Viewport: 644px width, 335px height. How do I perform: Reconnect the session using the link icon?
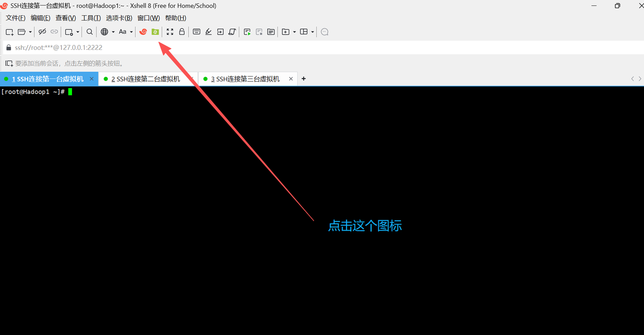point(54,32)
